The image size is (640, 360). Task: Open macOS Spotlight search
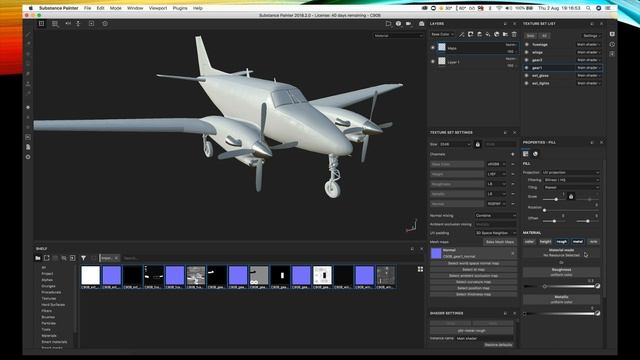[588, 8]
